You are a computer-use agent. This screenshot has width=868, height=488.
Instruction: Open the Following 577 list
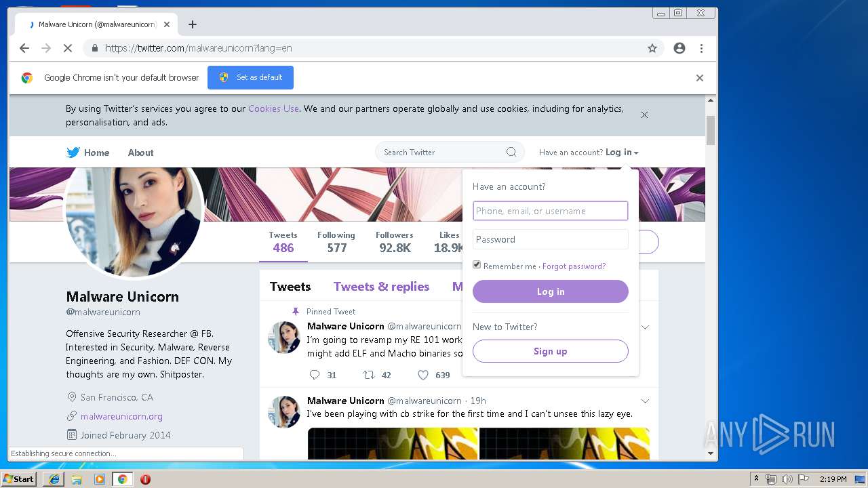pos(336,242)
